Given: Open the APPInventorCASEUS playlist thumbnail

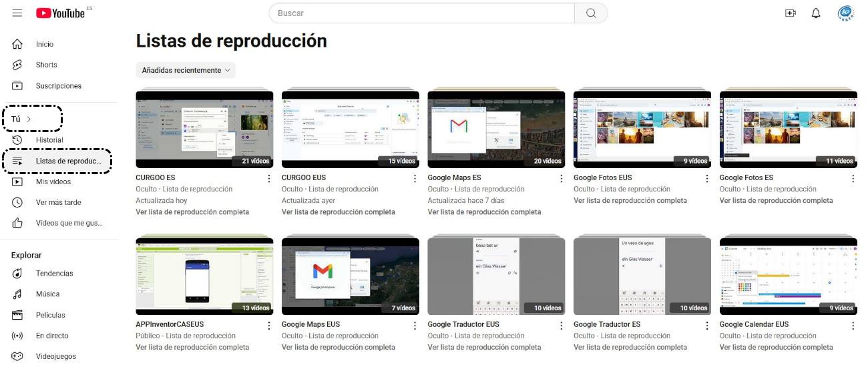Looking at the screenshot, I should click(x=204, y=275).
